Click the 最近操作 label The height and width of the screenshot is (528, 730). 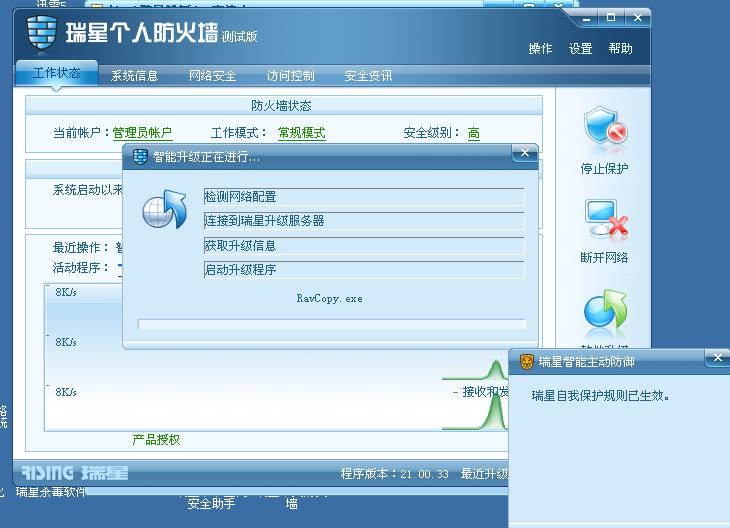click(81, 247)
